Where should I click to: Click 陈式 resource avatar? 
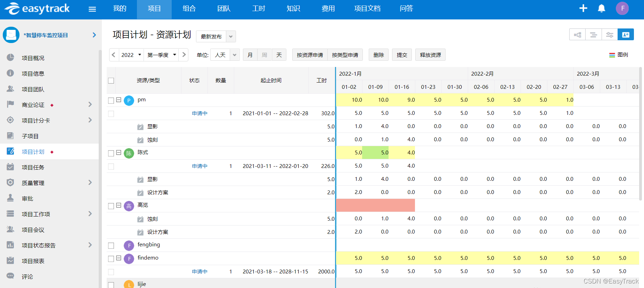pyautogui.click(x=129, y=153)
